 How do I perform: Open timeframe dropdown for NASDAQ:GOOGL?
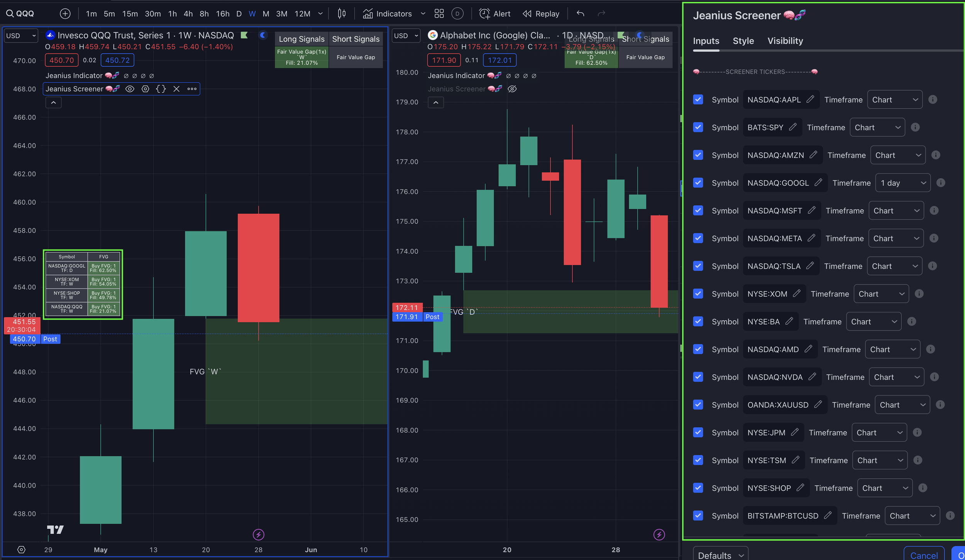pos(903,183)
